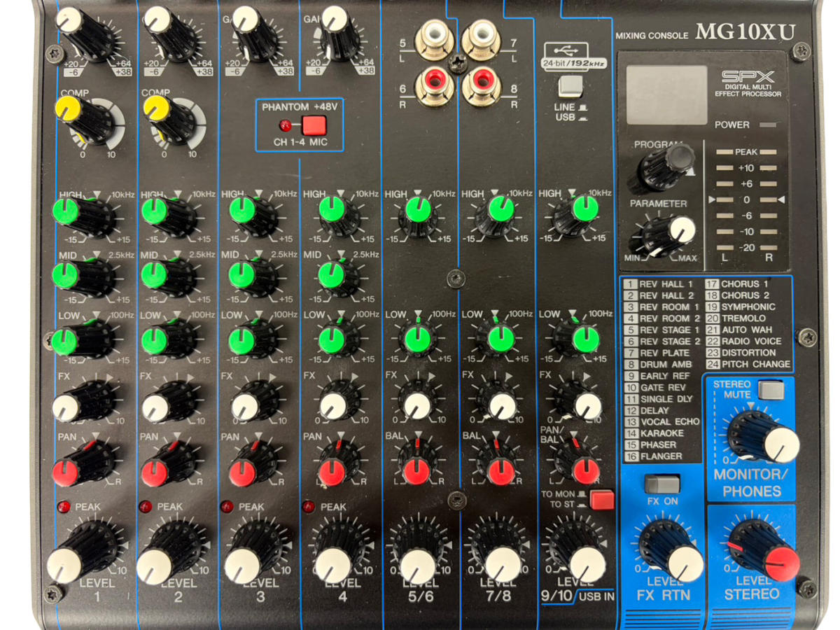Click the phantom power red LED indicator
The width and height of the screenshot is (840, 630).
(284, 126)
